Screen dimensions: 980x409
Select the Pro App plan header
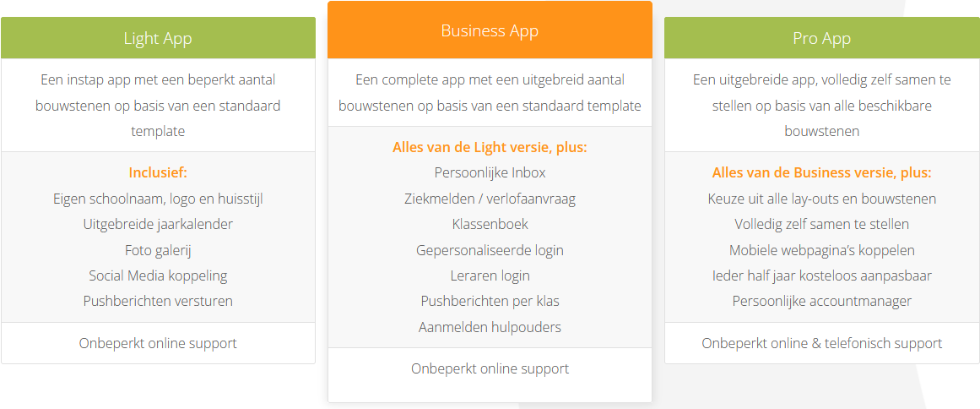click(821, 38)
